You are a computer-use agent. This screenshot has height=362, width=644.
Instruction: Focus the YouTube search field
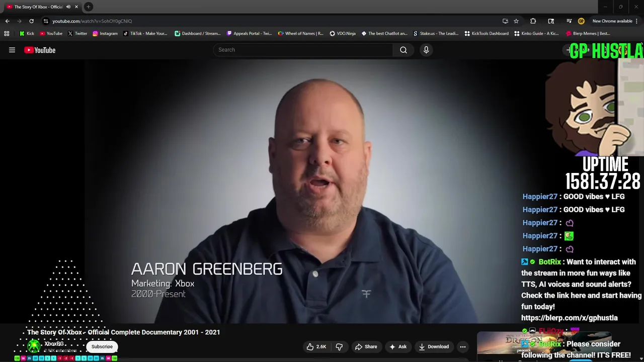pos(303,50)
